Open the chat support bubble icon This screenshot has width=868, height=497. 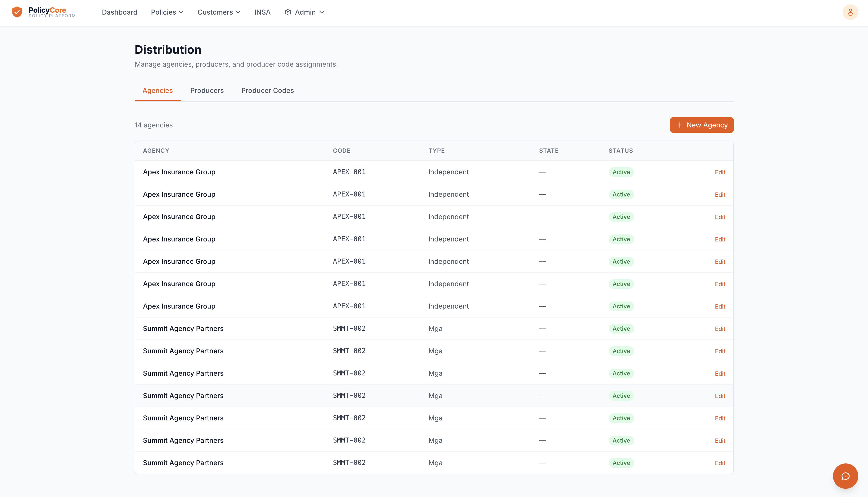[845, 476]
